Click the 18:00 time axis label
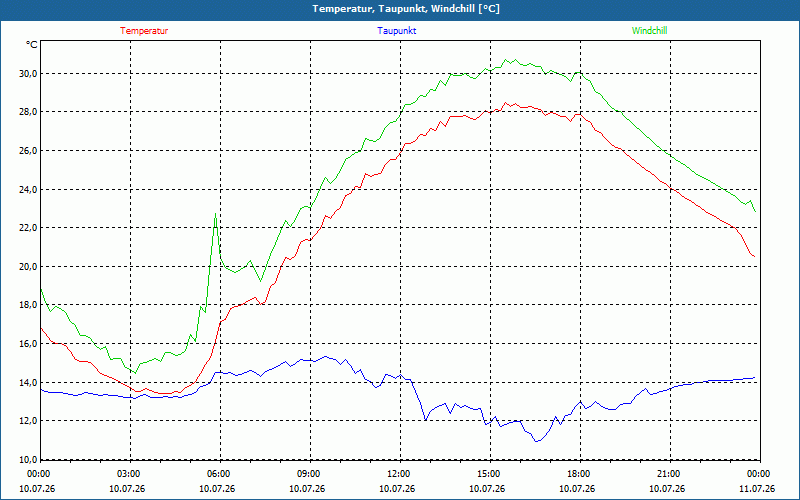Viewport: 800px width, 500px height. pyautogui.click(x=577, y=474)
